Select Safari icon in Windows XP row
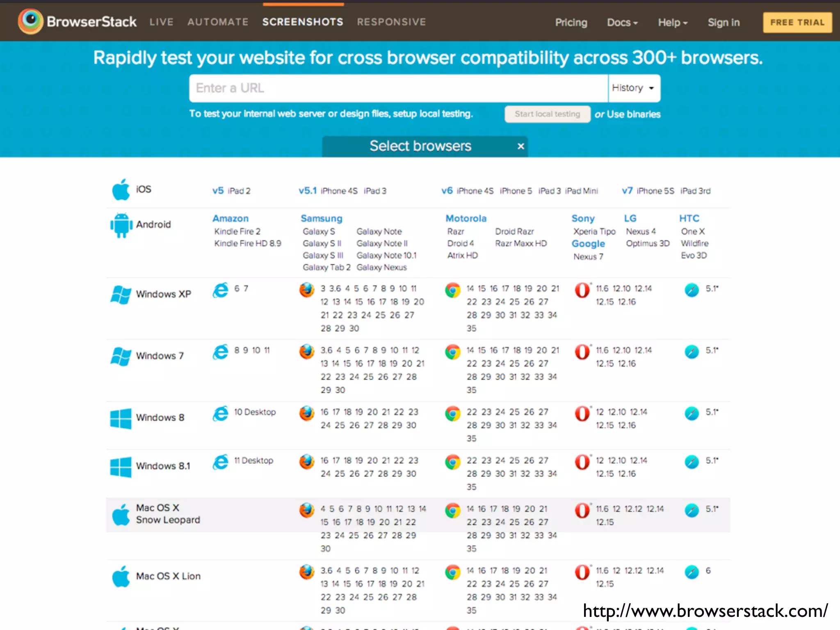The height and width of the screenshot is (630, 840). pyautogui.click(x=692, y=290)
